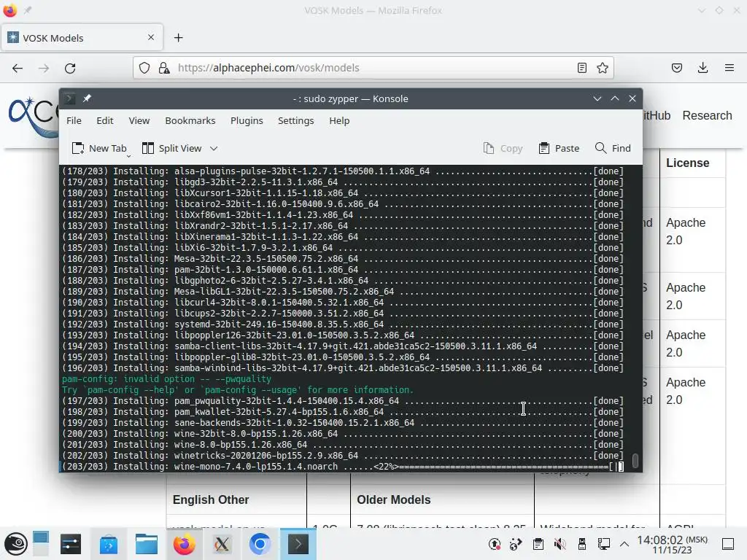Screen dimensions: 747x560
Task: Close the VOSK Models tab
Action: [x=151, y=37]
